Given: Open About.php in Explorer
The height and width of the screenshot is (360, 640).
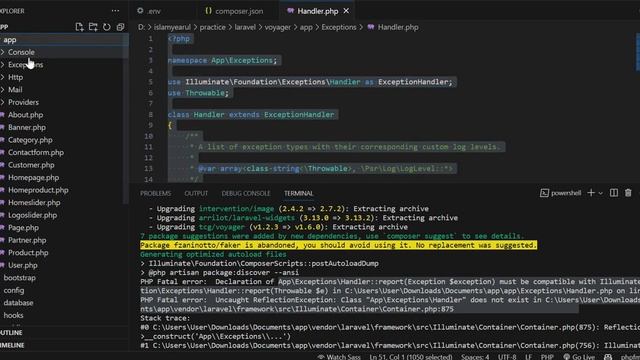Looking at the screenshot, I should (x=25, y=115).
